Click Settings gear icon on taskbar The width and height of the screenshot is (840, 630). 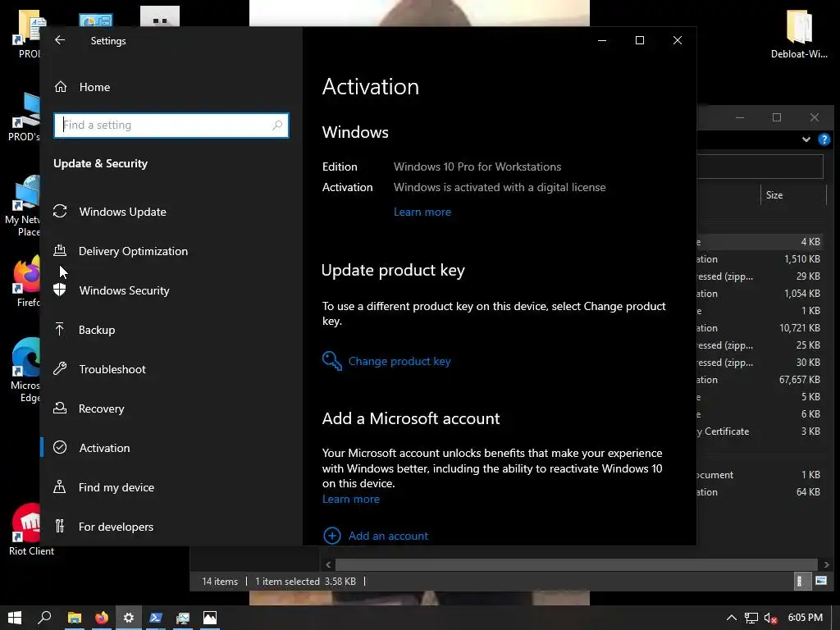pyautogui.click(x=129, y=618)
